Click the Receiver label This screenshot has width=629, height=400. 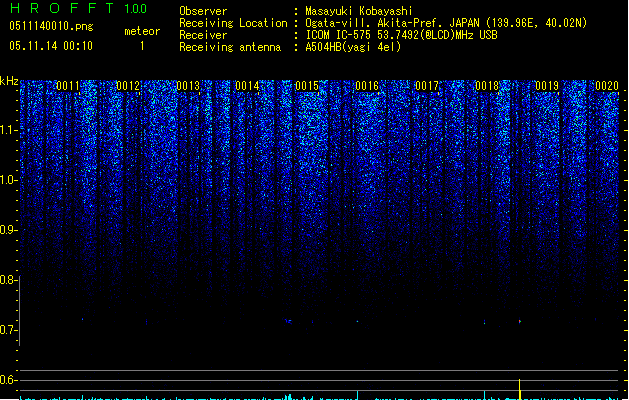pos(203,35)
